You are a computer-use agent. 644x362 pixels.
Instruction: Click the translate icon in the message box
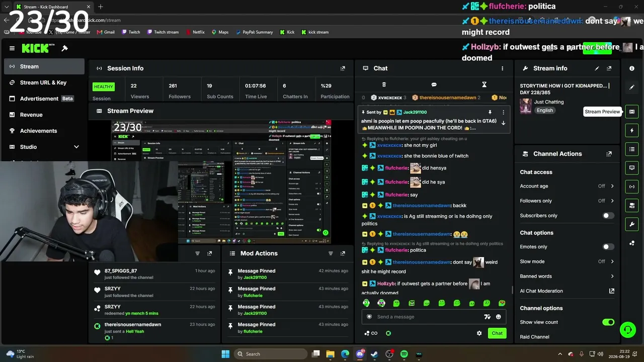[487, 317]
